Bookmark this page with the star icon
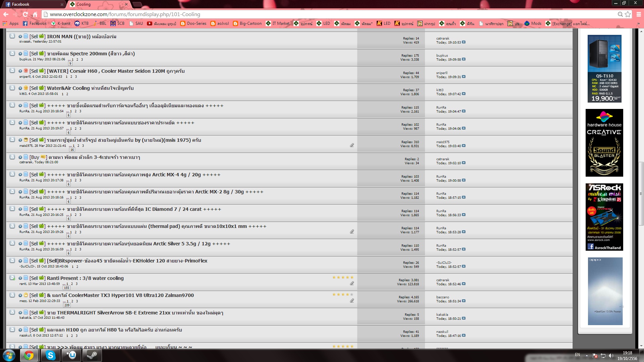The image size is (644, 362). pyautogui.click(x=628, y=14)
